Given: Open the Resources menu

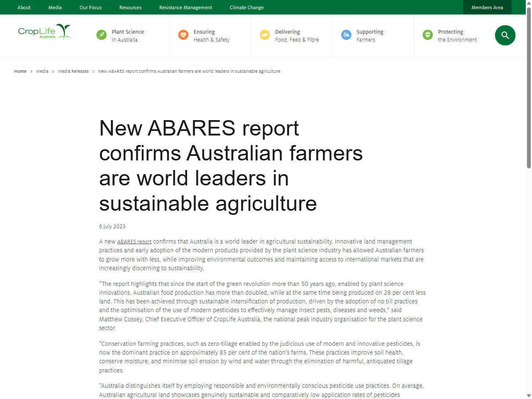Looking at the screenshot, I should click(x=130, y=7).
